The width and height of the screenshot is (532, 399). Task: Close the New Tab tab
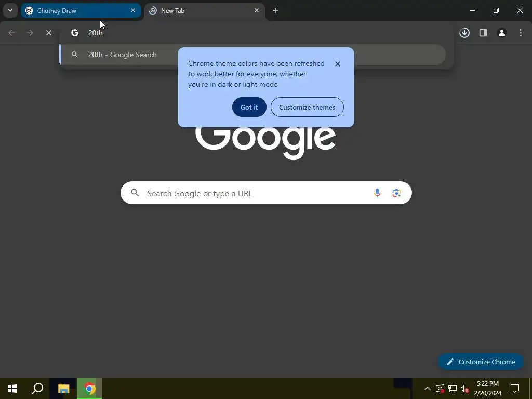pos(257,10)
